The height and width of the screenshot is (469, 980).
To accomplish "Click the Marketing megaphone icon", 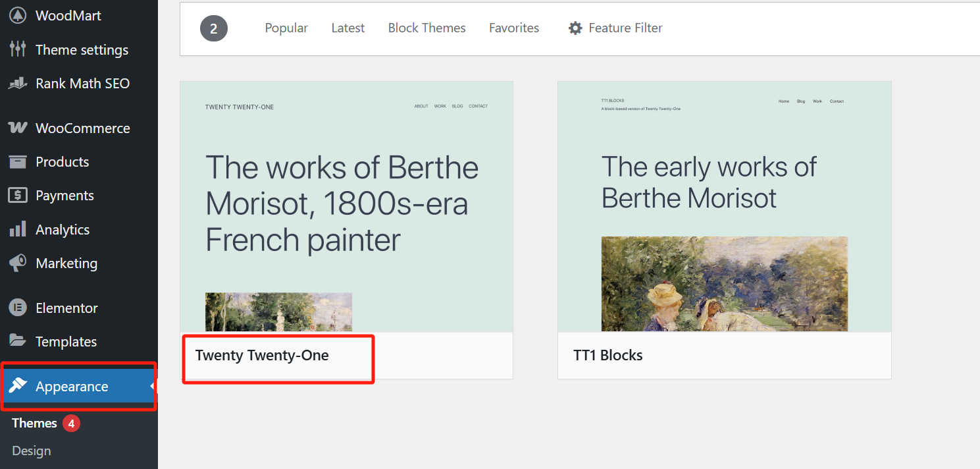I will (x=18, y=263).
